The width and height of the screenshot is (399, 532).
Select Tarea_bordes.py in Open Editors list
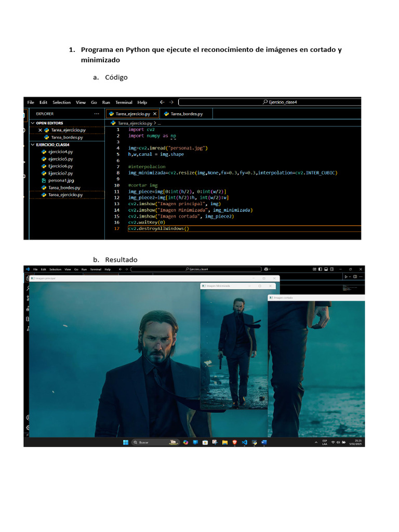[67, 137]
